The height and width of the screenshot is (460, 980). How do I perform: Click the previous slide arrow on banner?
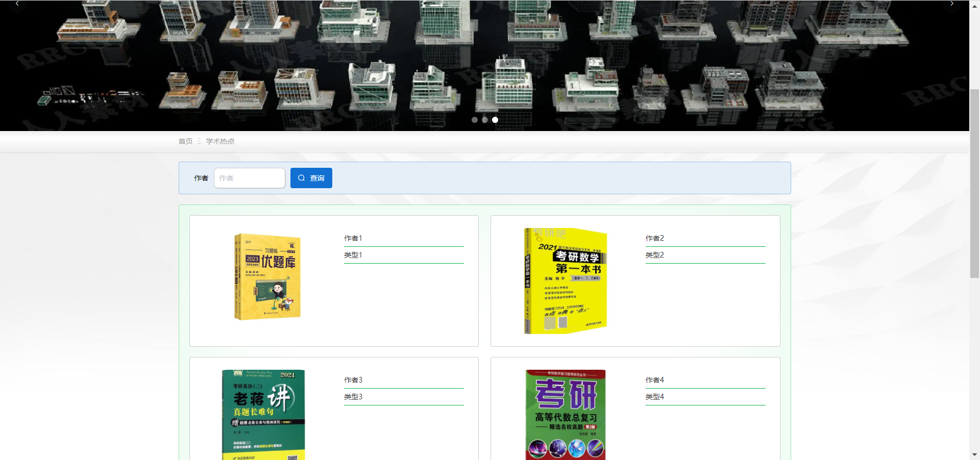tap(17, 4)
